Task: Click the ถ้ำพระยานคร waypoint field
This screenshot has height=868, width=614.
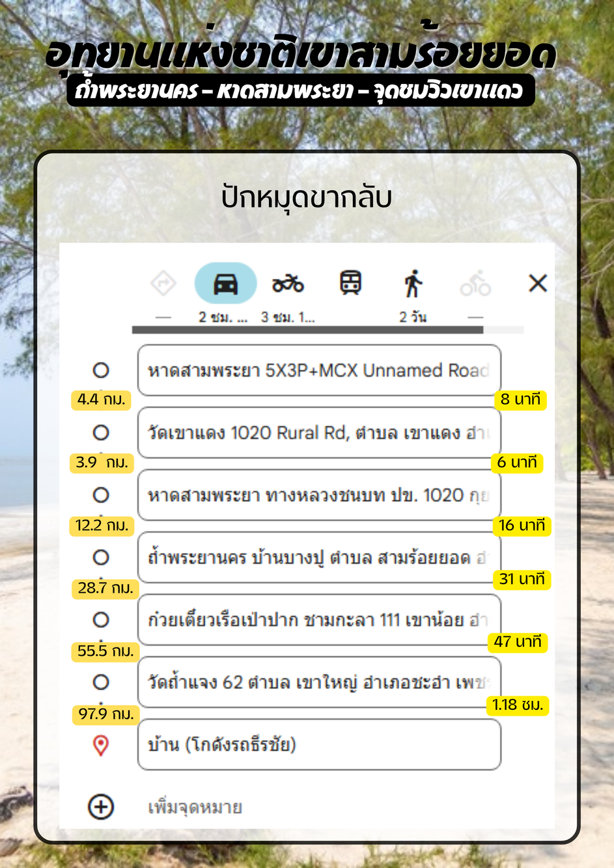Action: pyautogui.click(x=318, y=558)
